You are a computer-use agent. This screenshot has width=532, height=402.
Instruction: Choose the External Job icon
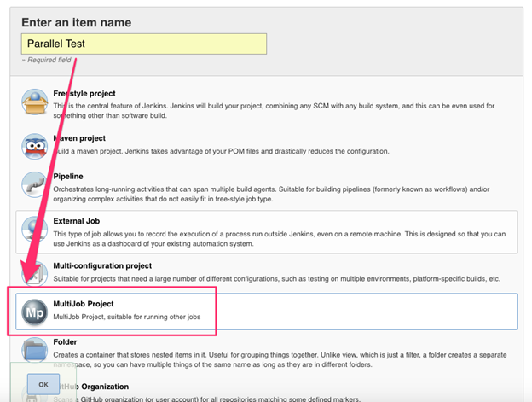point(35,231)
